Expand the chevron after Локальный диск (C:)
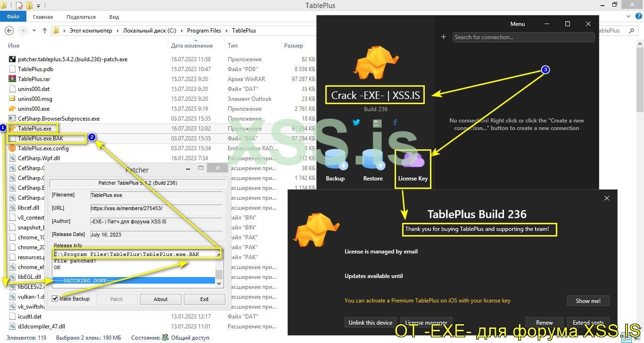This screenshot has height=343, width=644. pos(182,31)
